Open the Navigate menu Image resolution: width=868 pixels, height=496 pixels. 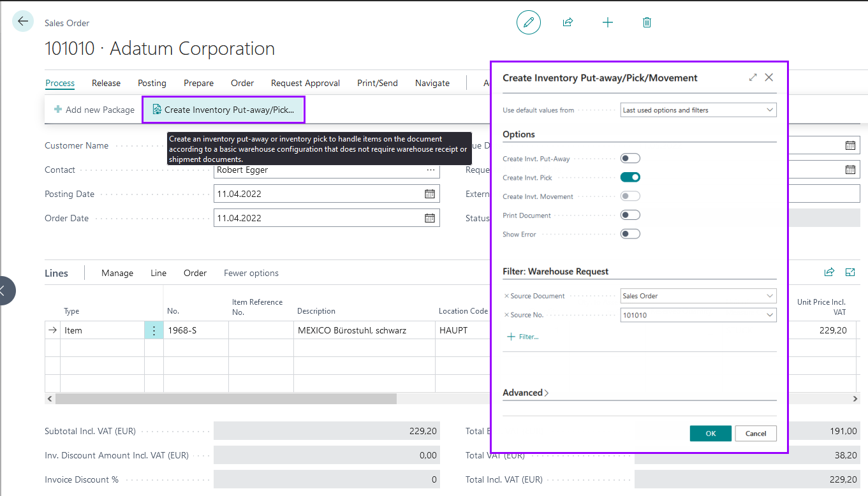[432, 83]
